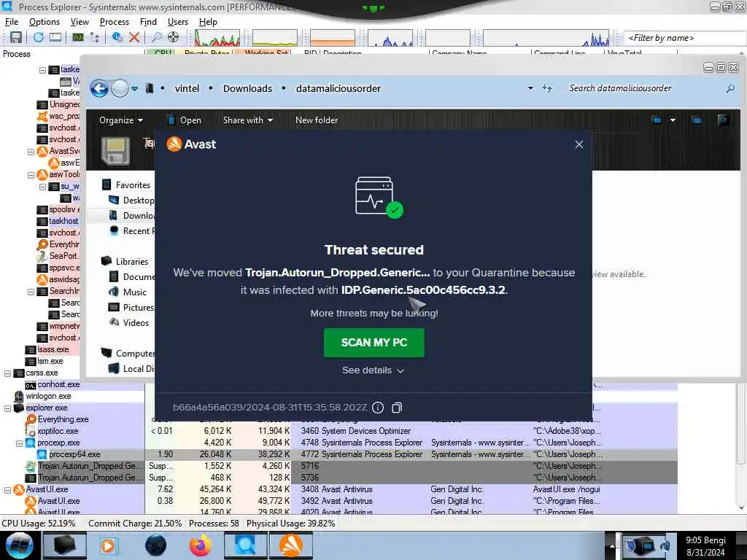This screenshot has width=747, height=560.
Task: Click the Refresh Now toolbar icon
Action: point(39,37)
